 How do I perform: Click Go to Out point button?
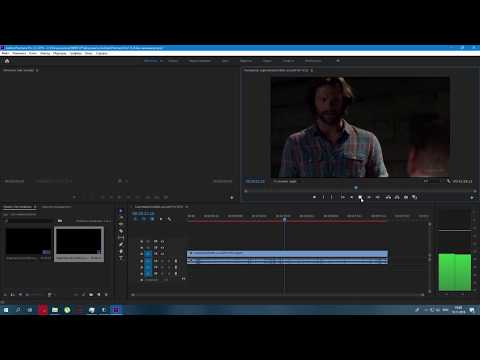378,197
